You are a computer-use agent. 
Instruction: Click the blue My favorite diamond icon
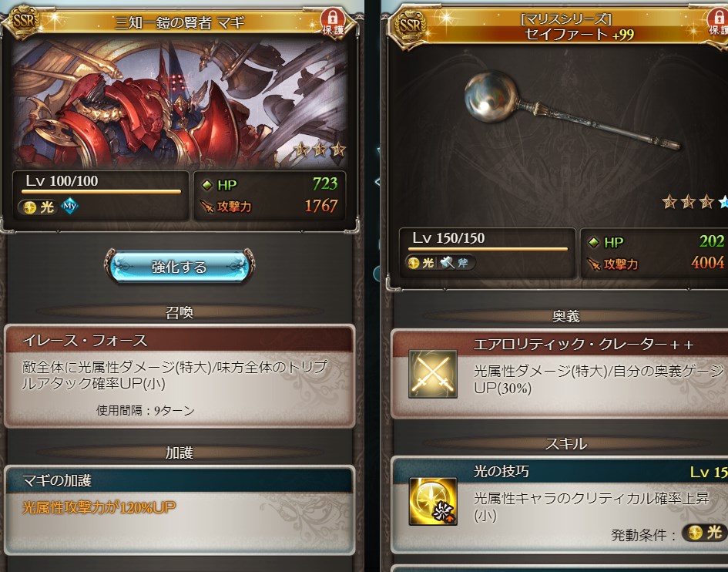tap(69, 206)
